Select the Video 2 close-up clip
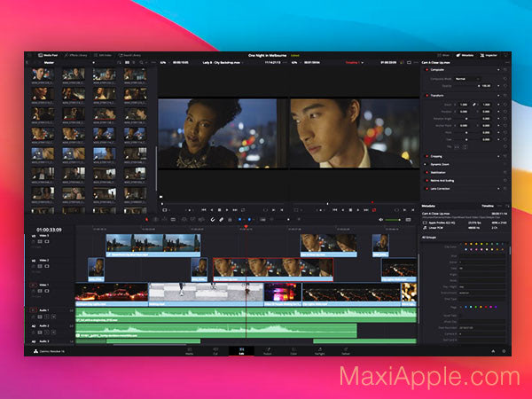532x399 pixels. 273,270
